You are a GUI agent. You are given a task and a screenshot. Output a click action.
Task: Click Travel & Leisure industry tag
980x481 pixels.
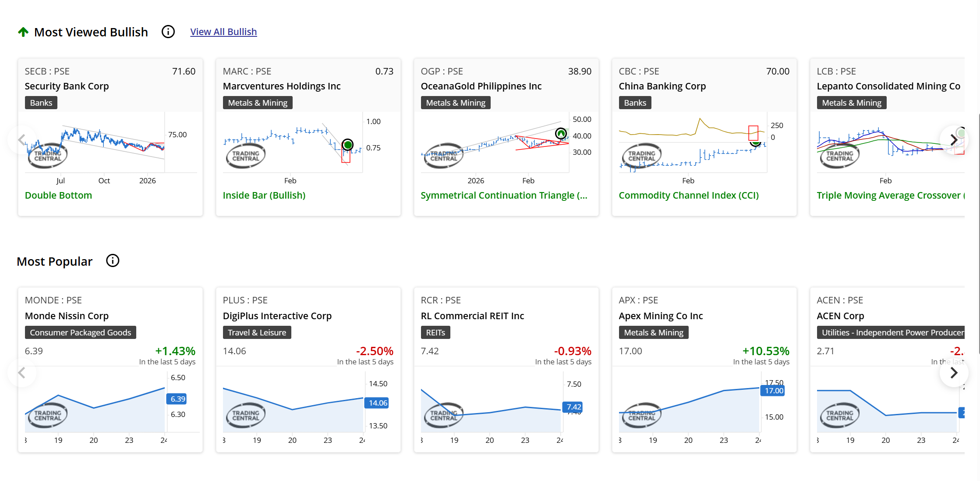click(257, 332)
